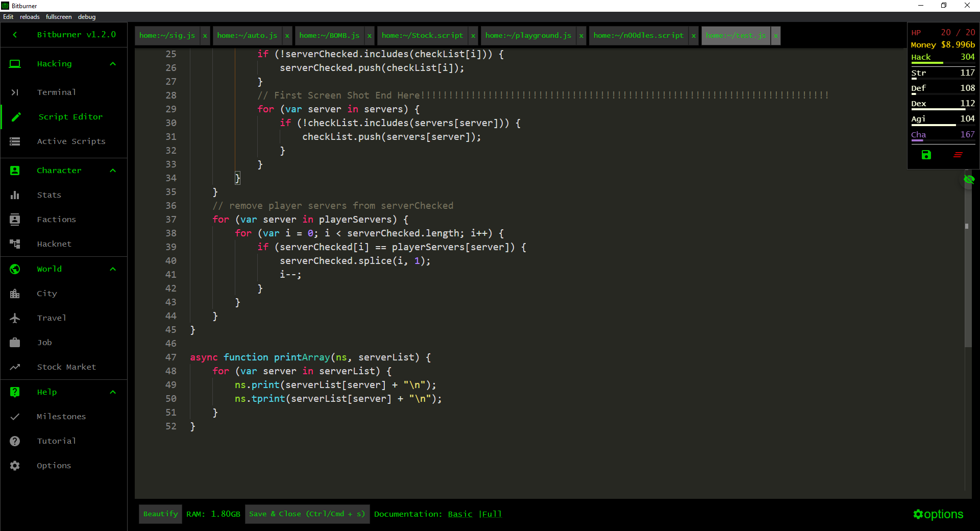This screenshot has width=980, height=531.
Task: Open the debug menu
Action: tap(87, 17)
